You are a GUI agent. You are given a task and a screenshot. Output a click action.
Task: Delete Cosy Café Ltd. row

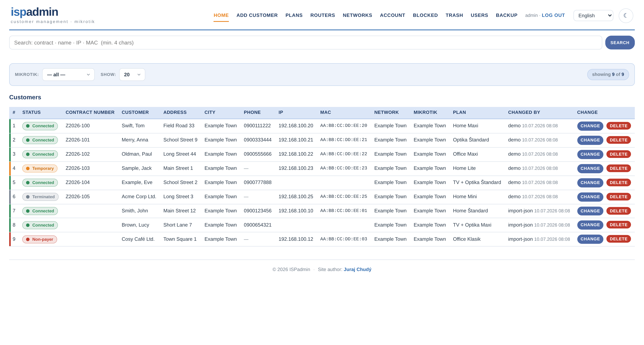pyautogui.click(x=619, y=239)
